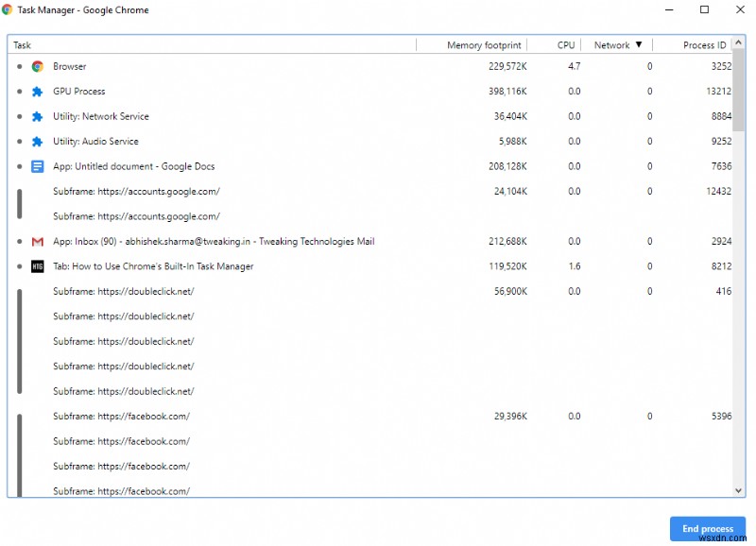This screenshot has width=756, height=546.
Task: Click the End process button
Action: (x=707, y=529)
